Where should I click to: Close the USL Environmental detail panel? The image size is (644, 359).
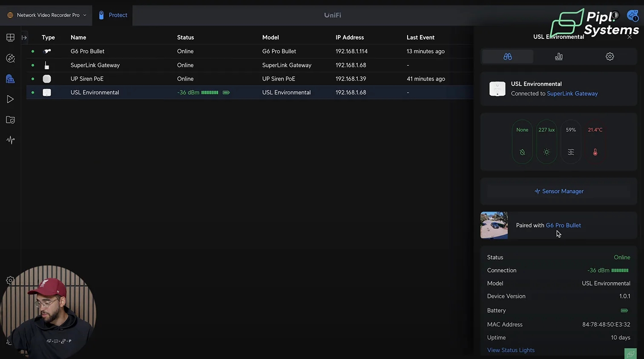click(630, 37)
